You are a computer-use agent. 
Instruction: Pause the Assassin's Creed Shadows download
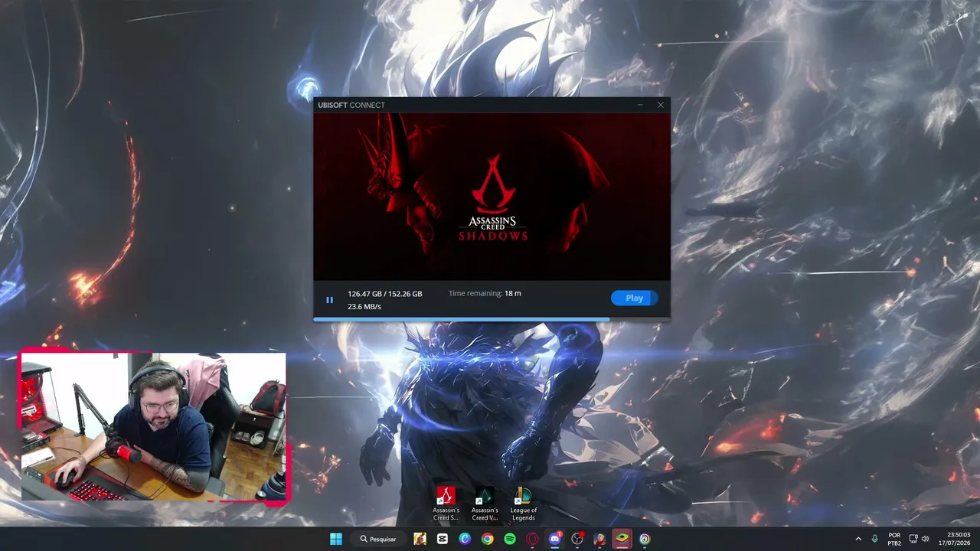[329, 300]
